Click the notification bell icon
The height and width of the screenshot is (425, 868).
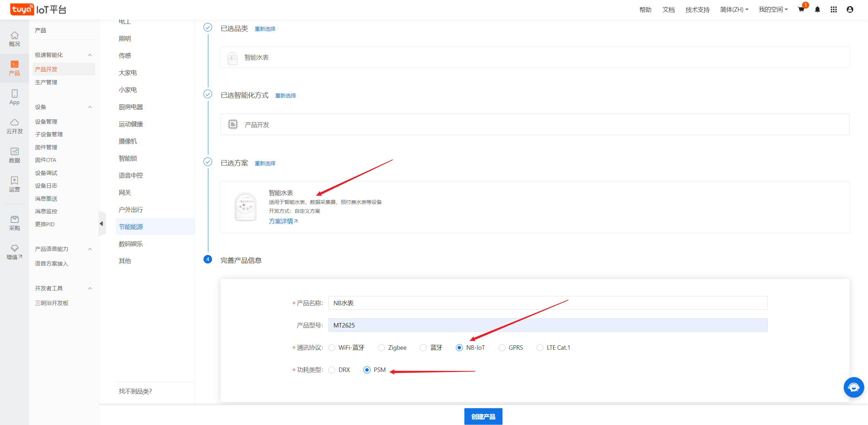[x=817, y=9]
